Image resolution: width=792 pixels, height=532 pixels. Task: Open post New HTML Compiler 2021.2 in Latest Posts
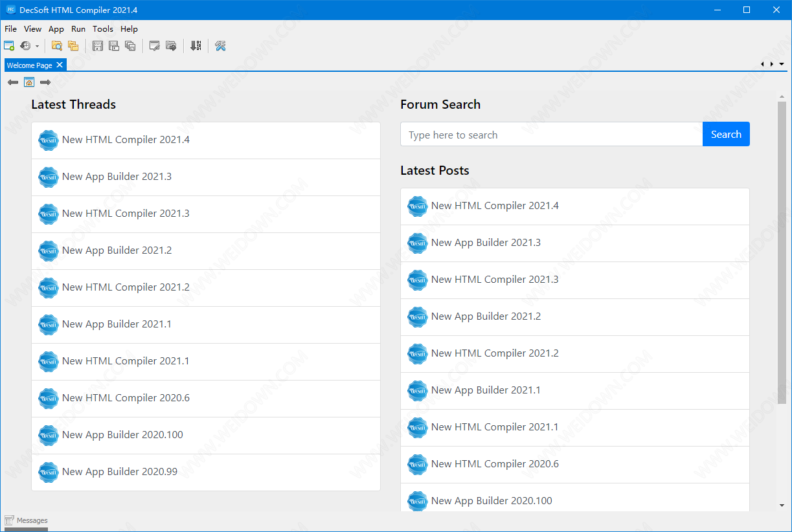575,354
